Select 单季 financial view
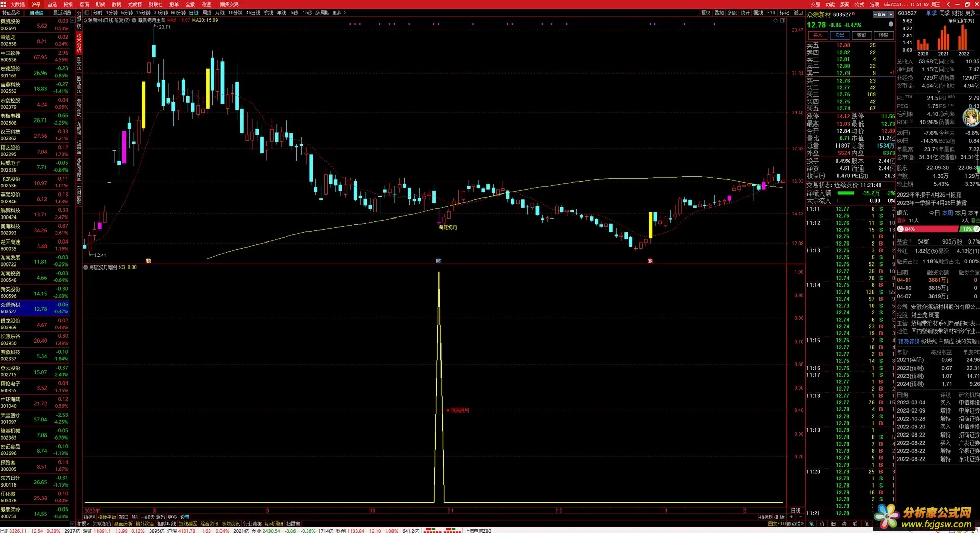Viewport: 980px width, 533px height. point(932,13)
